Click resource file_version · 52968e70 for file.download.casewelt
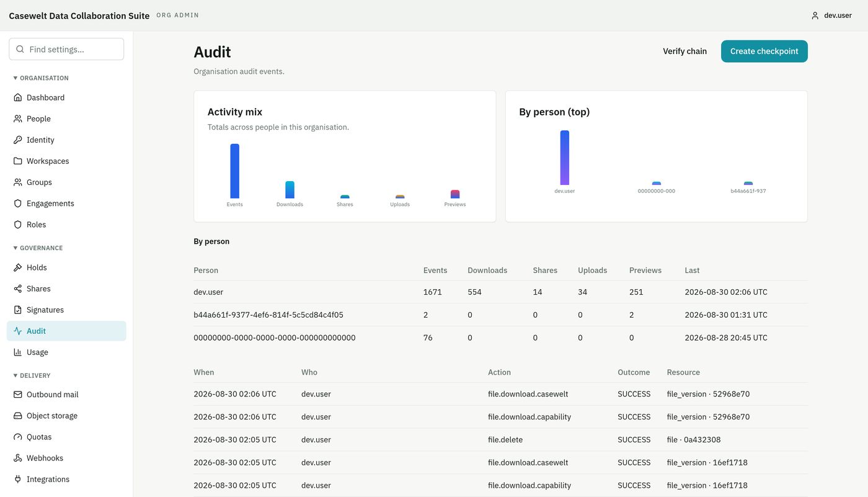 (x=708, y=394)
